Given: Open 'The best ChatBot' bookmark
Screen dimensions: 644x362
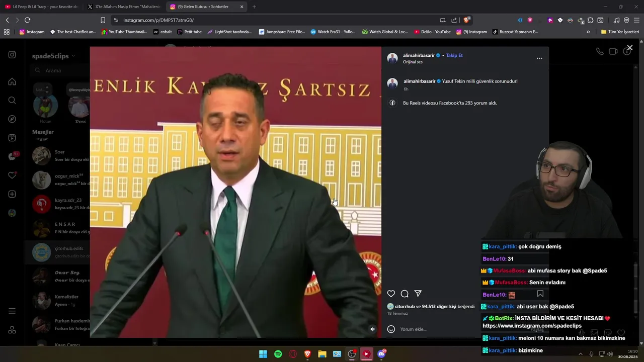Looking at the screenshot, I should [x=73, y=32].
